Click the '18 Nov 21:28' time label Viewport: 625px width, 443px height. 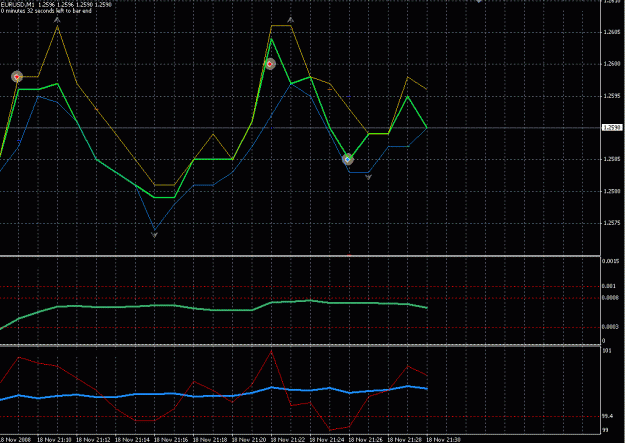pos(405,439)
